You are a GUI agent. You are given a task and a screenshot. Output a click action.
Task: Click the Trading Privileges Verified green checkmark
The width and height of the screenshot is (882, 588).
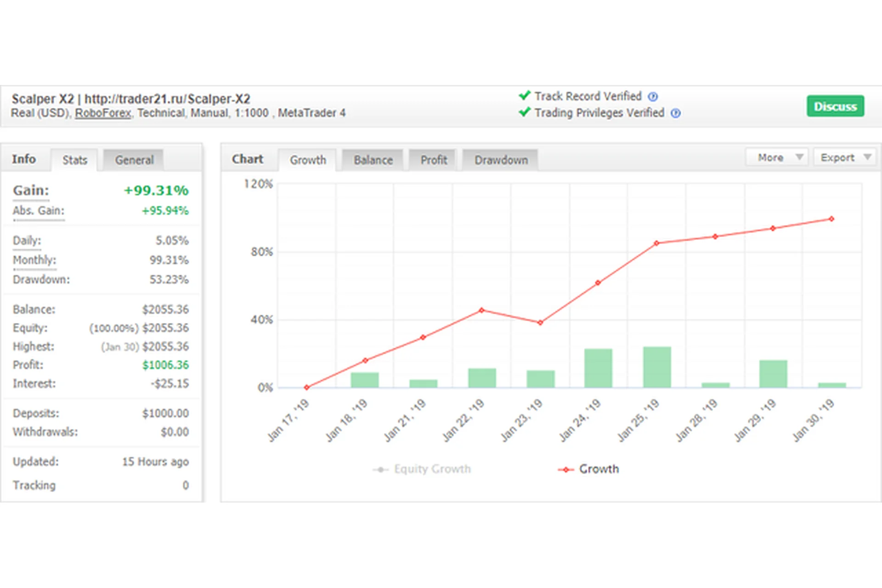[525, 112]
